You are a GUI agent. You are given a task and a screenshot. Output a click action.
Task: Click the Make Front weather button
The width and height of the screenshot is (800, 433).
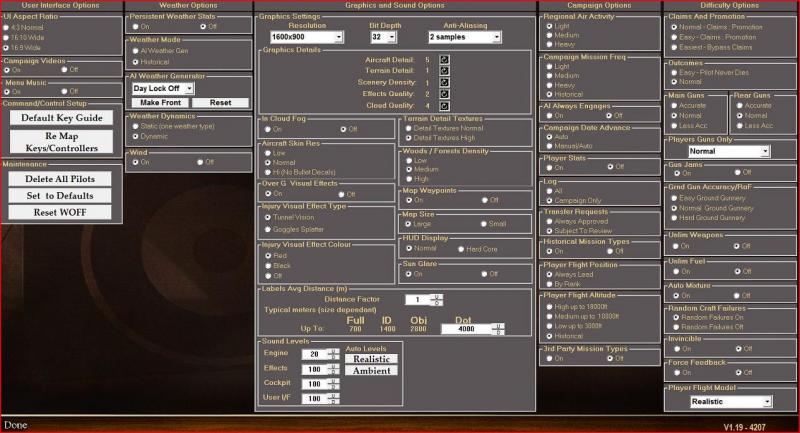160,103
